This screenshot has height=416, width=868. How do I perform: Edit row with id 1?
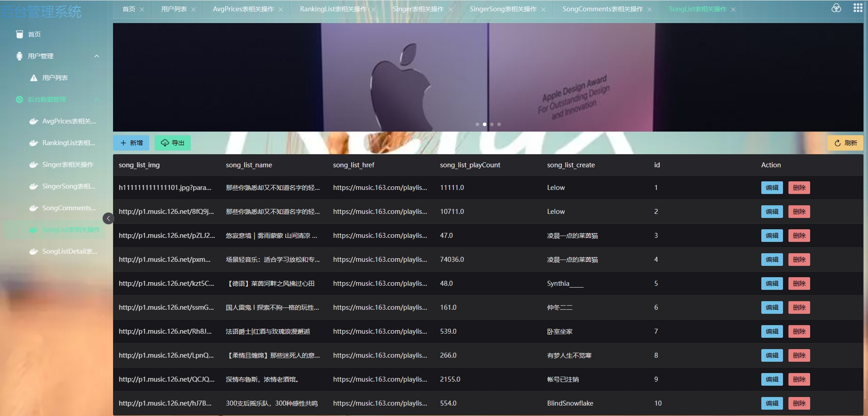pyautogui.click(x=772, y=188)
